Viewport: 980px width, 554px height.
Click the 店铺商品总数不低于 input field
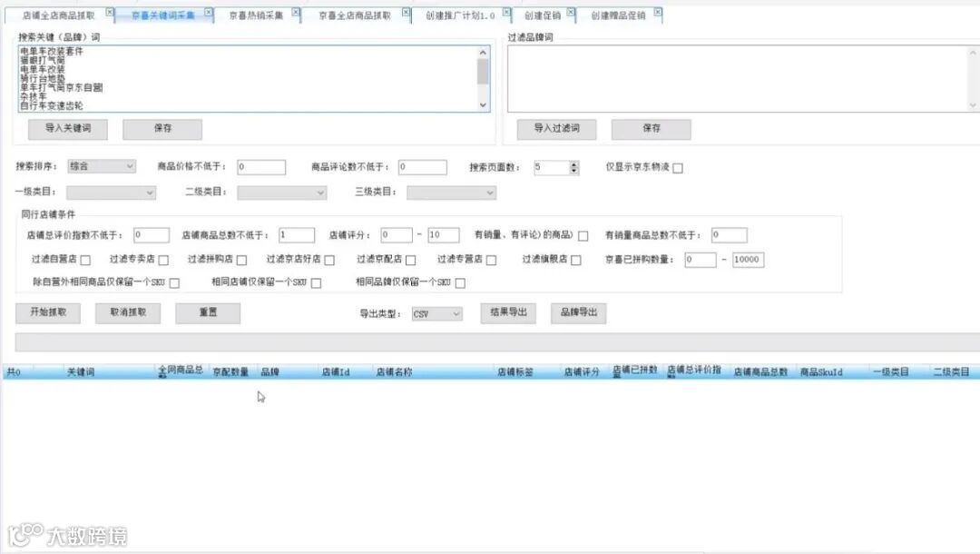(296, 235)
